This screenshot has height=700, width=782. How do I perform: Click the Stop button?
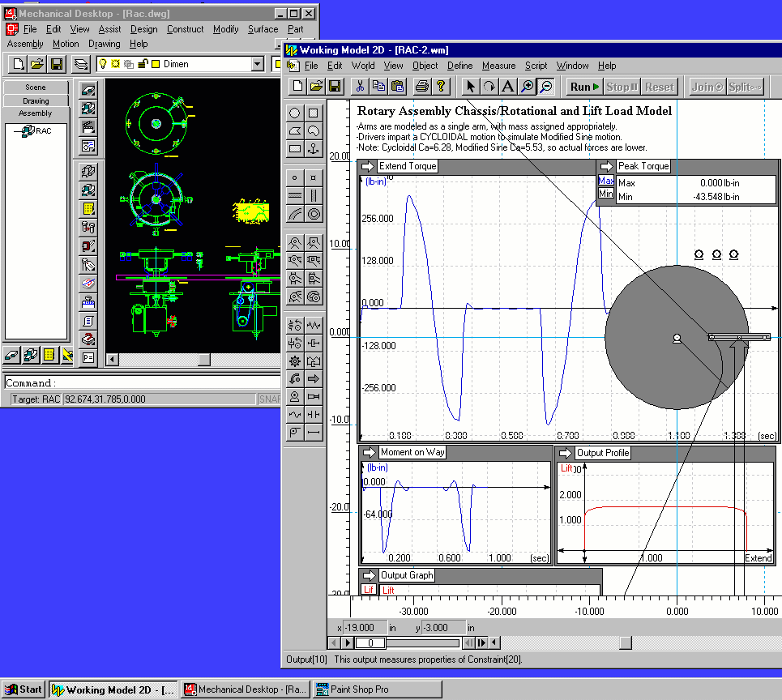pos(622,87)
